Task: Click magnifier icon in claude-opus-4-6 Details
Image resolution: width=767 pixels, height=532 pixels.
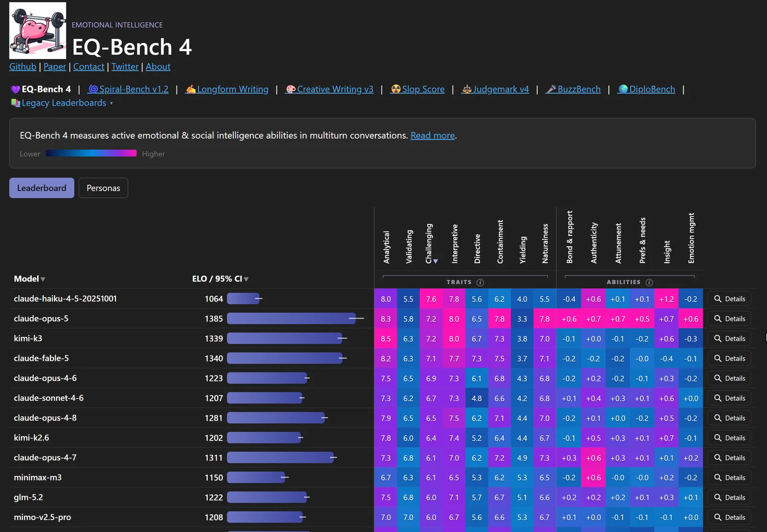Action: (x=718, y=378)
